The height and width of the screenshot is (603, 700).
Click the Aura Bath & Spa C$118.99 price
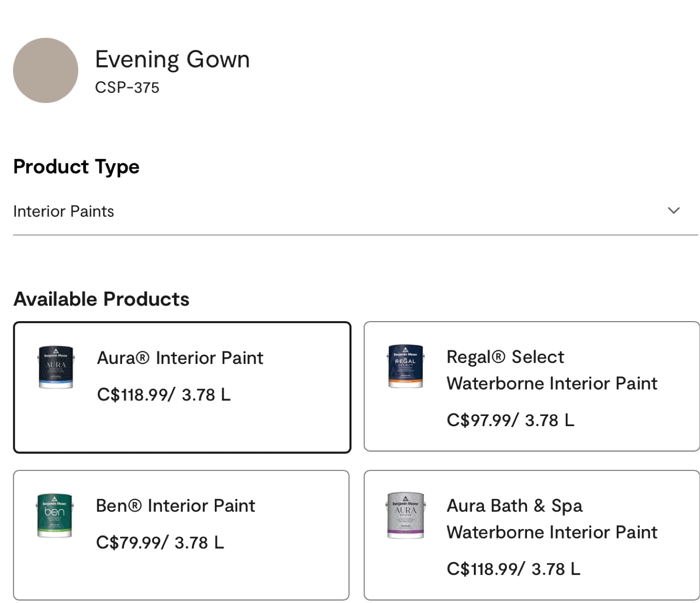[x=513, y=569]
